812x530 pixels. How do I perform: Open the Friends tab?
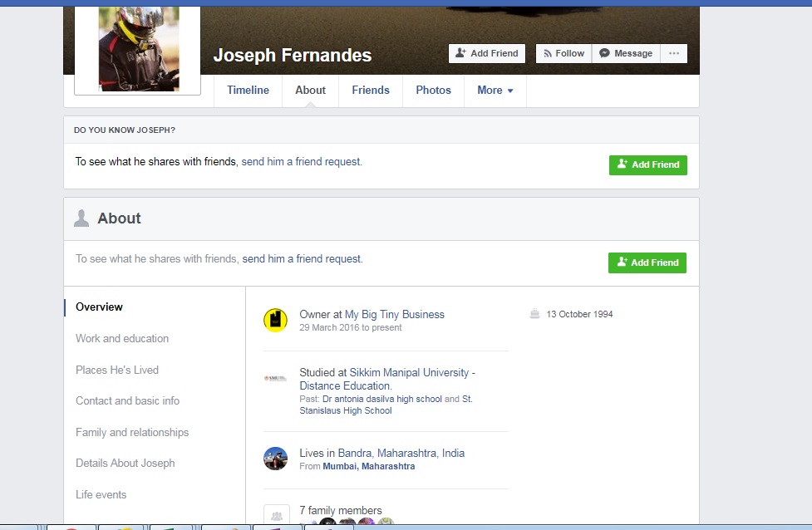(x=370, y=90)
